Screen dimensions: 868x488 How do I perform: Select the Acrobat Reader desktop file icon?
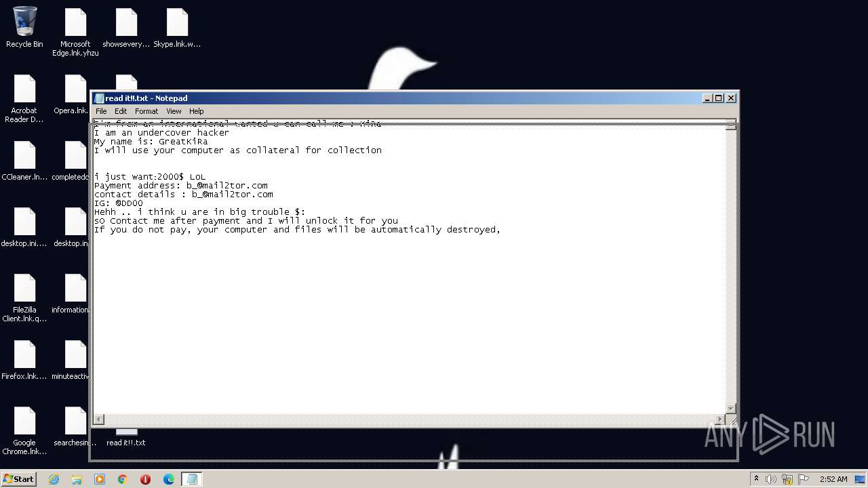tap(24, 99)
